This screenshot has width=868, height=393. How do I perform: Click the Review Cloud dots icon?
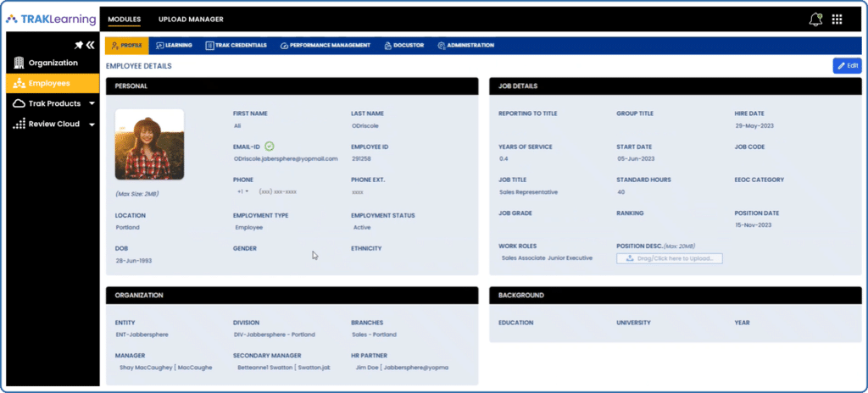pos(19,124)
